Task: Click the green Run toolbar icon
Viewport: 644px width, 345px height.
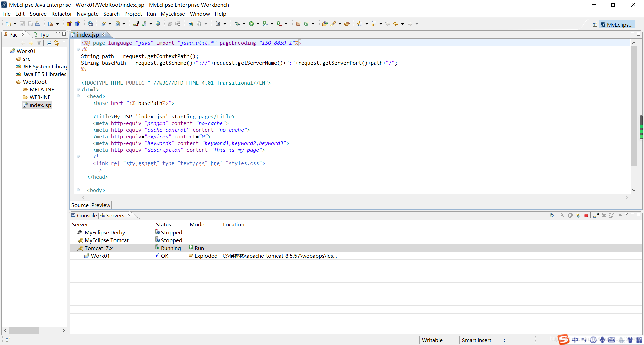Action: pos(251,24)
